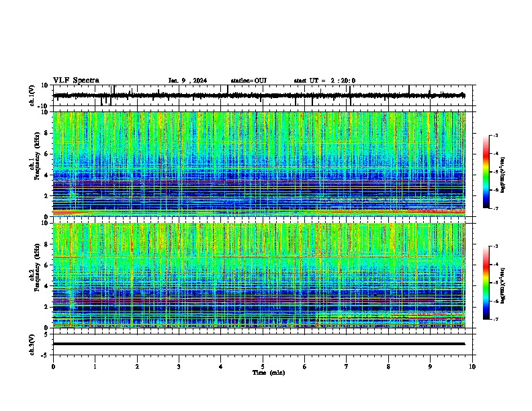This screenshot has width=532, height=411.
Task: Click the time axis tick label 8
Action: click(x=388, y=367)
